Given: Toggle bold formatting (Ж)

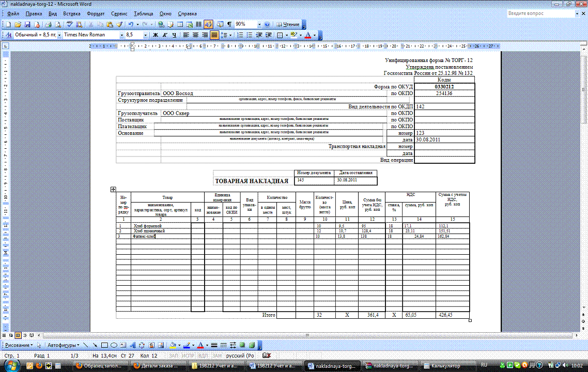Looking at the screenshot, I should [x=156, y=35].
